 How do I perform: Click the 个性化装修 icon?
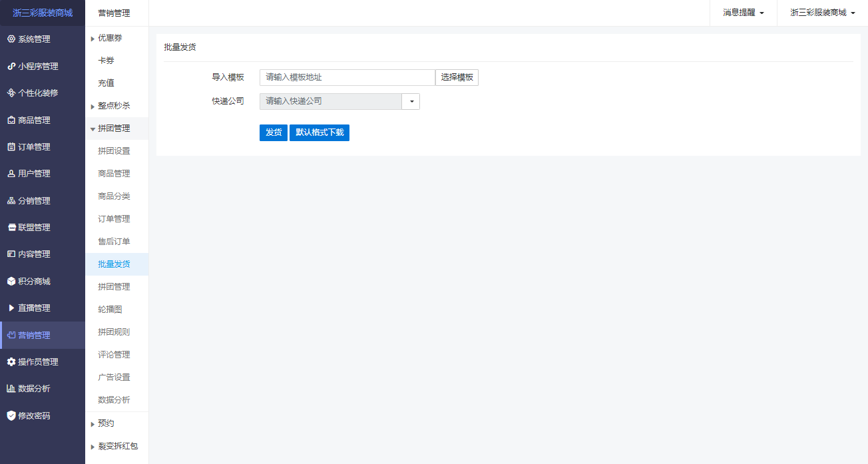[x=11, y=93]
